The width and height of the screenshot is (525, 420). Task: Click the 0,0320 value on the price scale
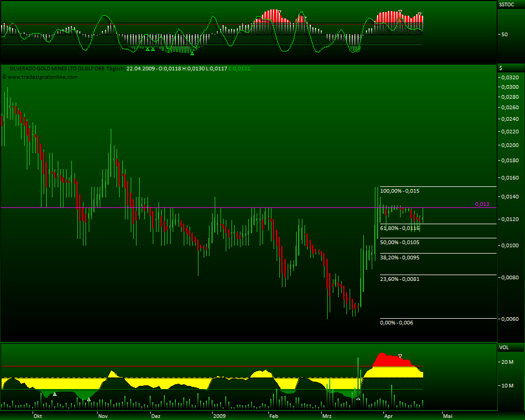pyautogui.click(x=509, y=78)
